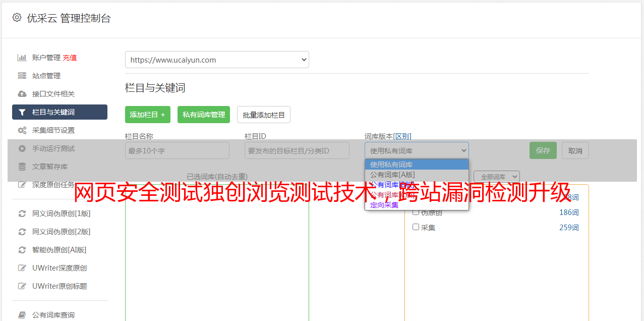This screenshot has width=644, height=321.
Task: Open 接口文件相关 via its cloud upload icon
Action: [22, 94]
